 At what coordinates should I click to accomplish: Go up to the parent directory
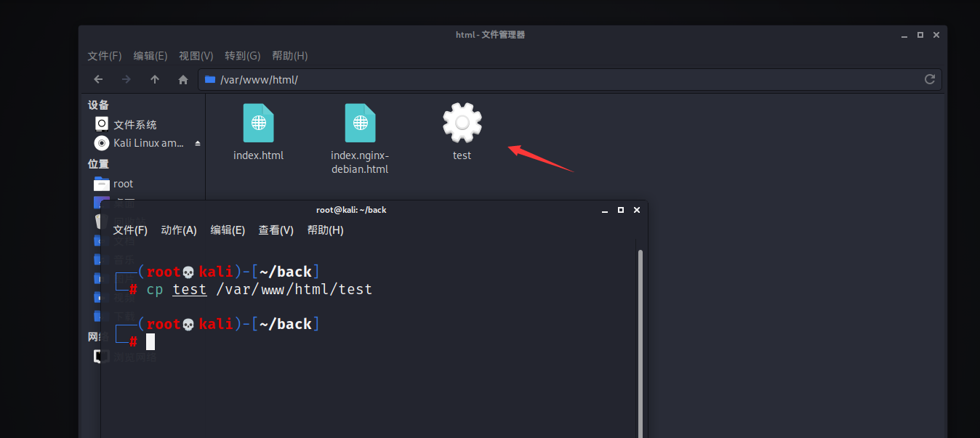[x=155, y=79]
